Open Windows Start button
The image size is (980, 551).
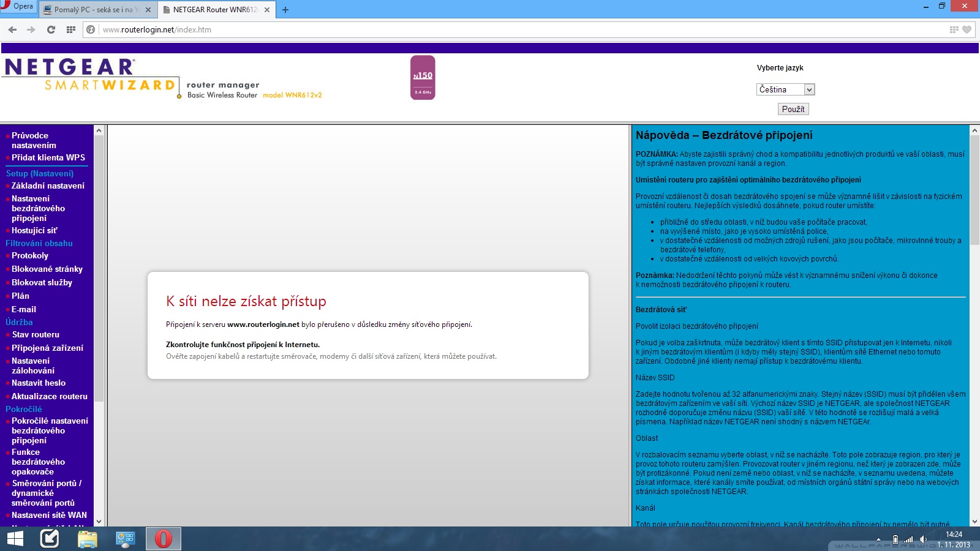pos(15,539)
